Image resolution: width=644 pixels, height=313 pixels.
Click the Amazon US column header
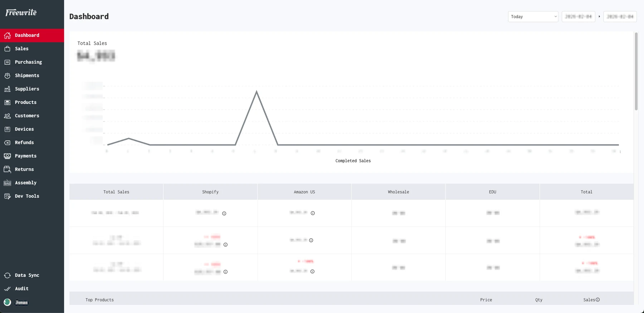pyautogui.click(x=304, y=192)
